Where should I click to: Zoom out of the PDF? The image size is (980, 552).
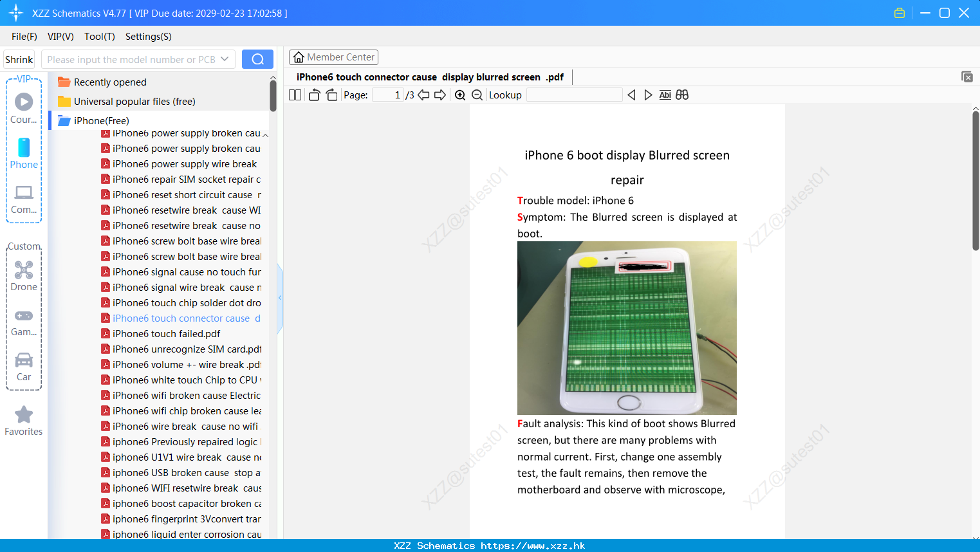(477, 95)
